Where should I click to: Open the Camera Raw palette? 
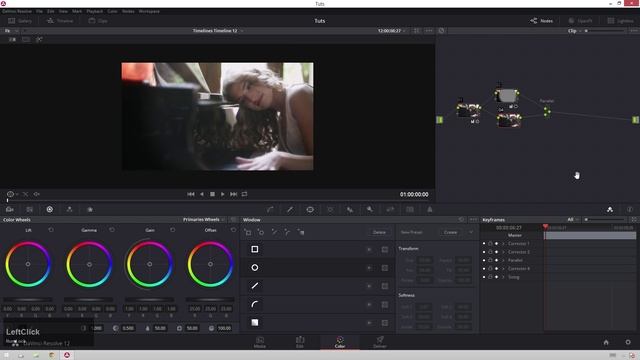(10, 209)
